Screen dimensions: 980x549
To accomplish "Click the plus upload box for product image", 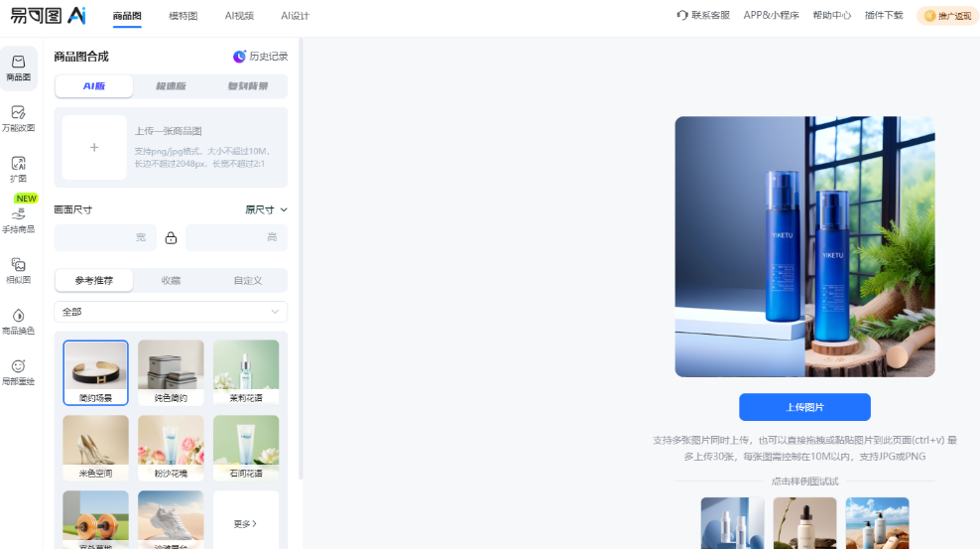I will 94,148.
